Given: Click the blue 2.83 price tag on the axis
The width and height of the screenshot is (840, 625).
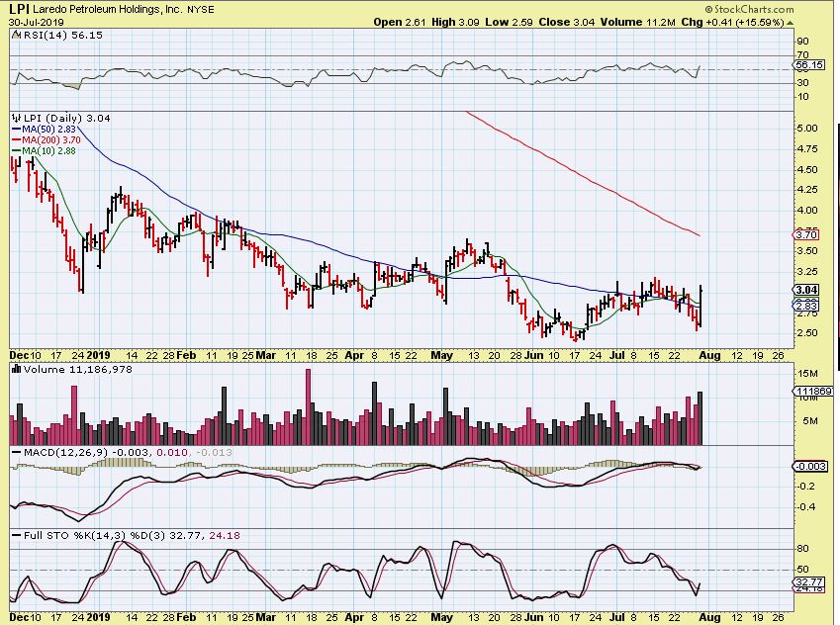Looking at the screenshot, I should point(805,306).
